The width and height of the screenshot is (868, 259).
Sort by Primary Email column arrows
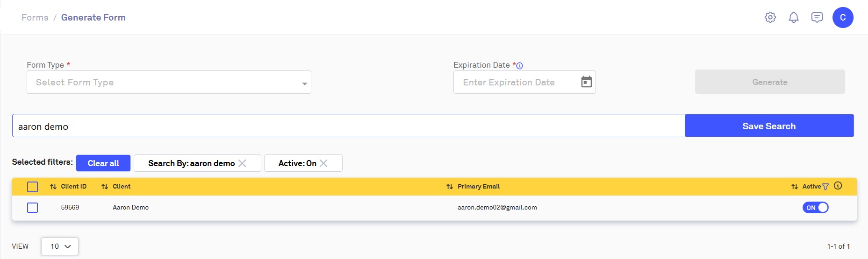450,187
